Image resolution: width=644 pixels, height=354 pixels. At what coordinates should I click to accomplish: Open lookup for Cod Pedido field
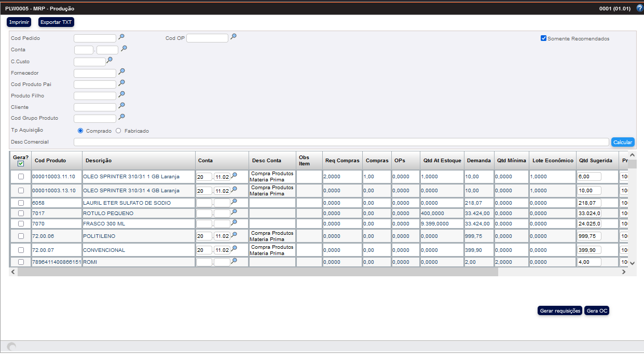coord(121,37)
